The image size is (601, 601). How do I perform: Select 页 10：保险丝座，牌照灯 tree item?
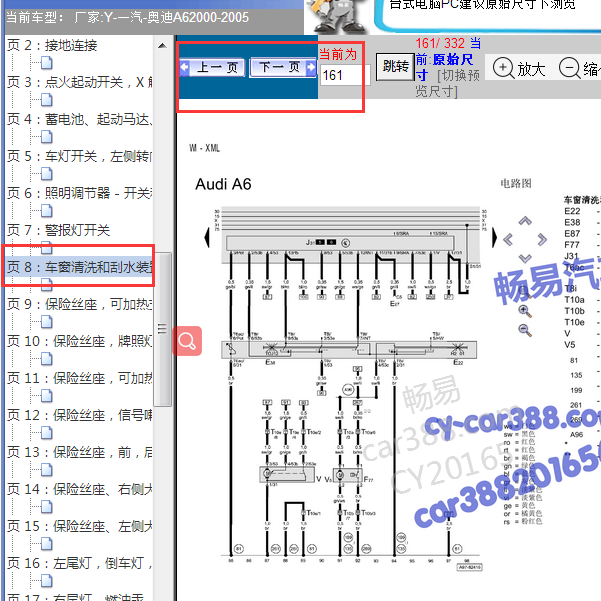[80, 341]
